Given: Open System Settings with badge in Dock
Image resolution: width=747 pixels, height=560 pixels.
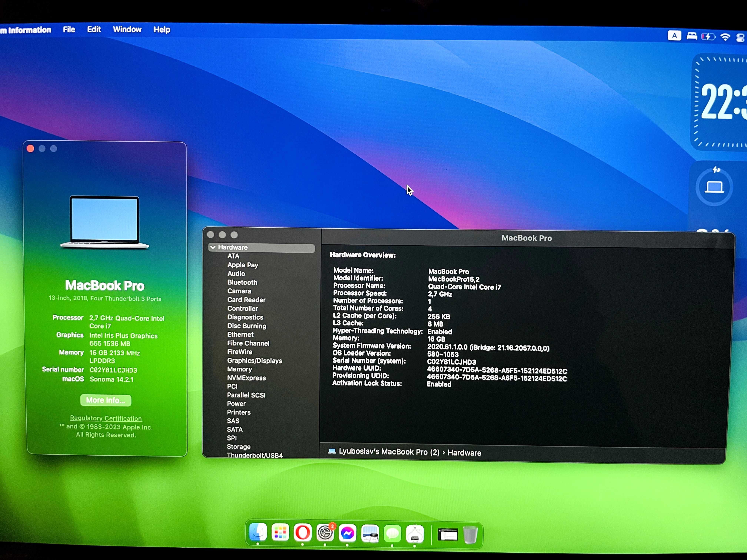Looking at the screenshot, I should pyautogui.click(x=325, y=533).
